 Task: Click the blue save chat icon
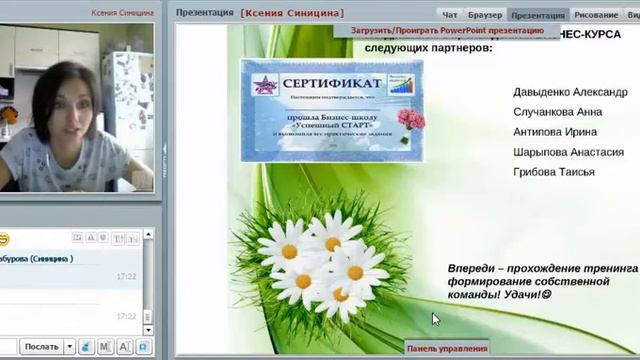coord(144,347)
